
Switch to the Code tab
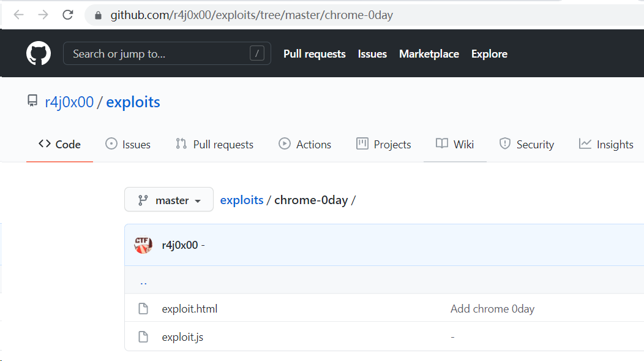click(x=59, y=144)
